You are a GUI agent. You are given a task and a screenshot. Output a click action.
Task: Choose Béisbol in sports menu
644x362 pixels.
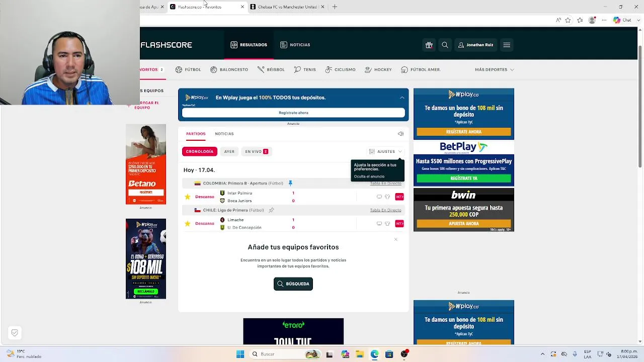click(x=271, y=69)
